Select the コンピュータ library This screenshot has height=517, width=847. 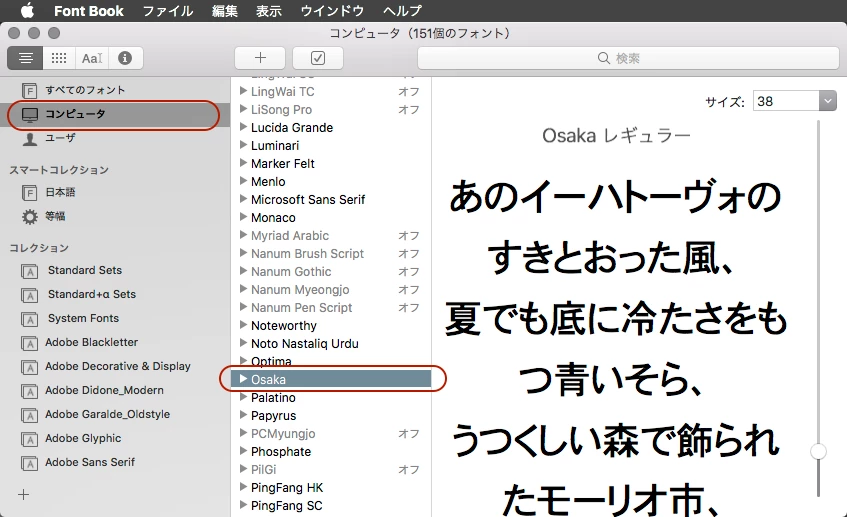pyautogui.click(x=115, y=114)
